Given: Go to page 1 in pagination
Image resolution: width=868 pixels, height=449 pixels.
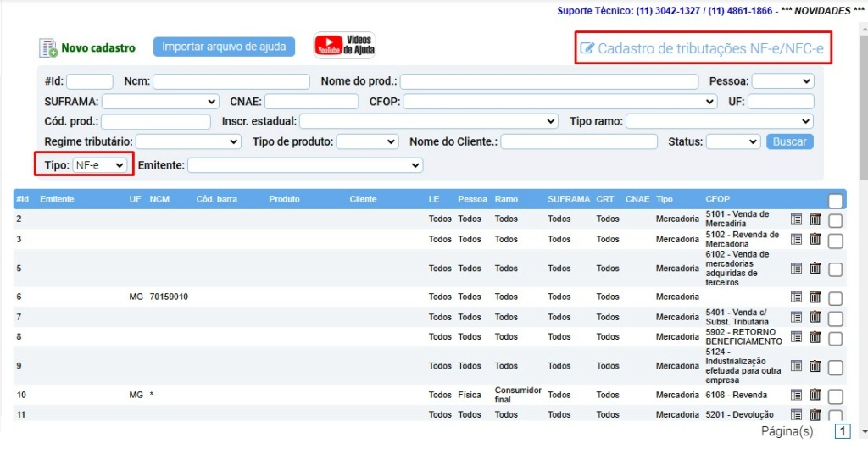Looking at the screenshot, I should (842, 432).
